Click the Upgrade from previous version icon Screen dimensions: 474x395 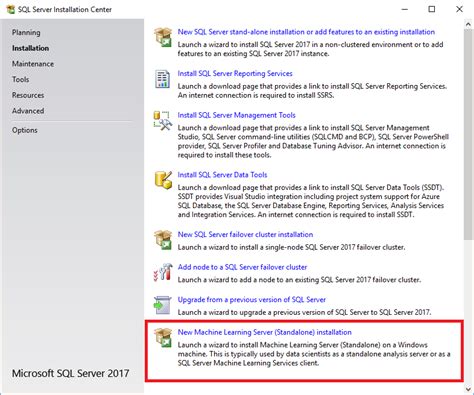pos(163,305)
